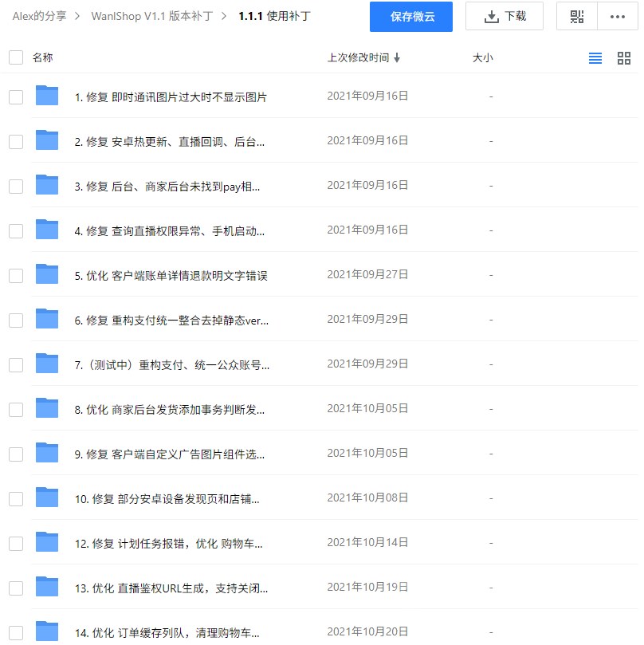The image size is (644, 645).
Task: Click the 下载 download button
Action: click(505, 17)
